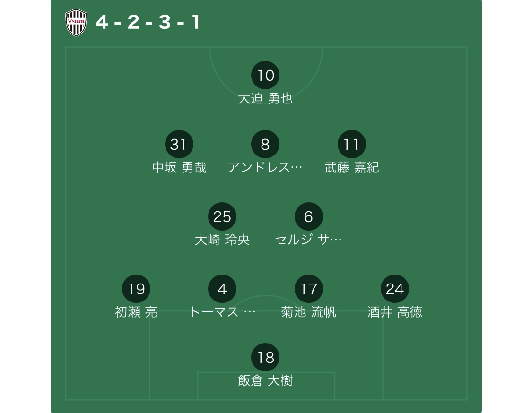
Task: Click the name 大崎 玲央
Action: pos(222,240)
